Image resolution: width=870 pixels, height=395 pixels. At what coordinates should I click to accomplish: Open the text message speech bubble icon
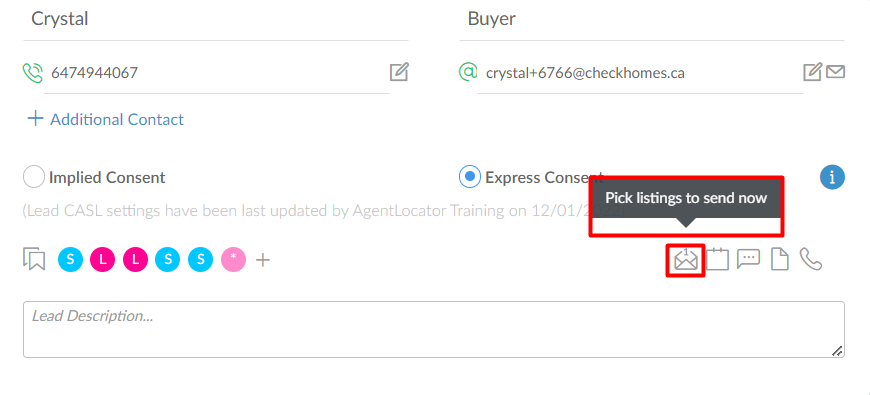pyautogui.click(x=748, y=259)
